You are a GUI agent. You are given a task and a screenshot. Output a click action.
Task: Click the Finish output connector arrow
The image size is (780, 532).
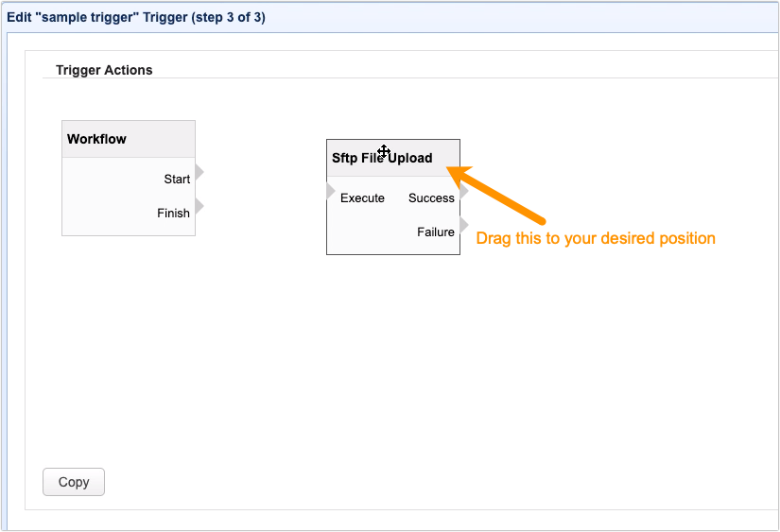point(199,206)
